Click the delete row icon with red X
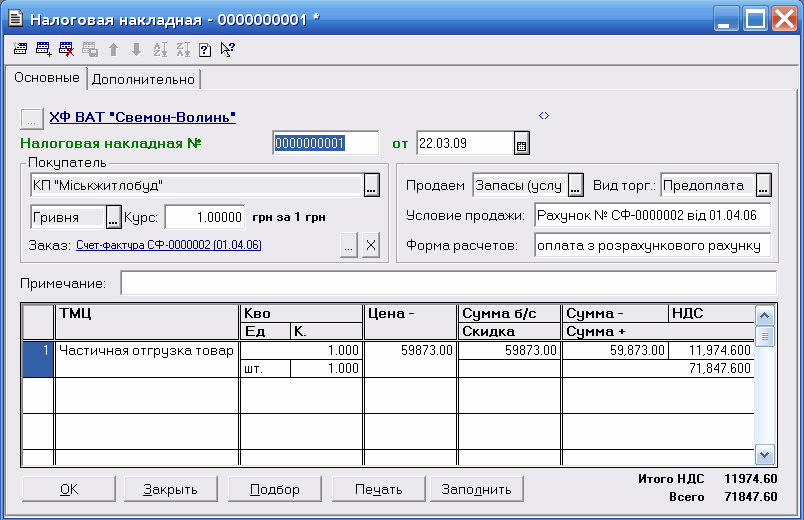The image size is (804, 520). click(x=66, y=48)
